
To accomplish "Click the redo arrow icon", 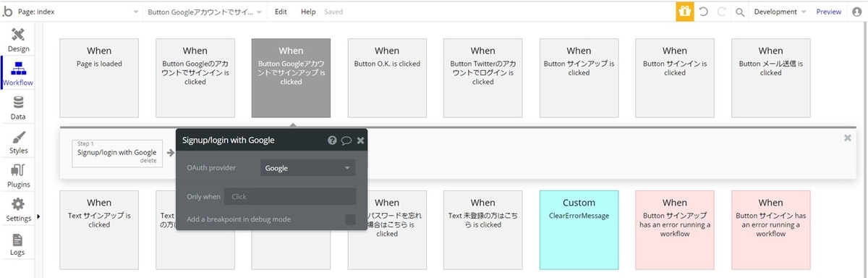I will pos(721,12).
